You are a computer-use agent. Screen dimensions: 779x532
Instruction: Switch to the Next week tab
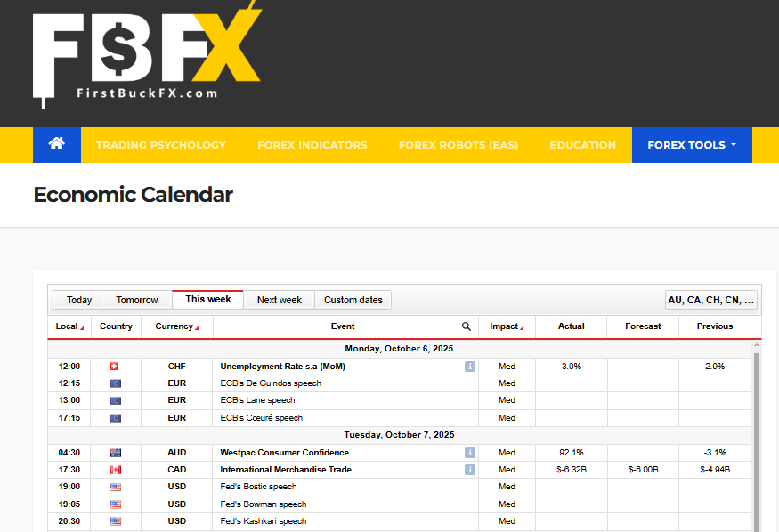(280, 300)
